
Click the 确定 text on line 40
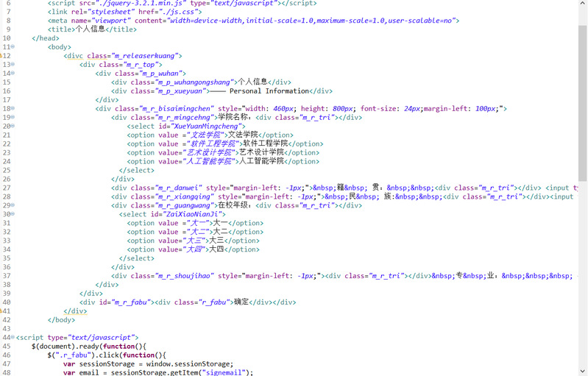[x=241, y=302]
